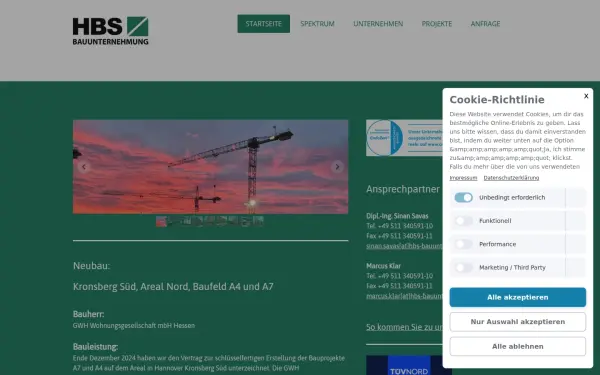The width and height of the screenshot is (600, 375).
Task: Click the CrefoZert certificate banner
Action: pyautogui.click(x=404, y=138)
